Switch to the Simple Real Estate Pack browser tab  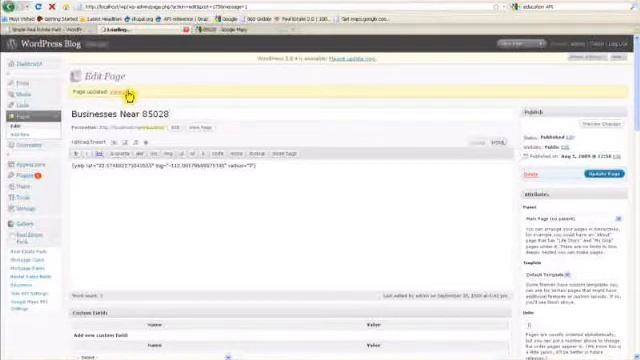(49, 29)
